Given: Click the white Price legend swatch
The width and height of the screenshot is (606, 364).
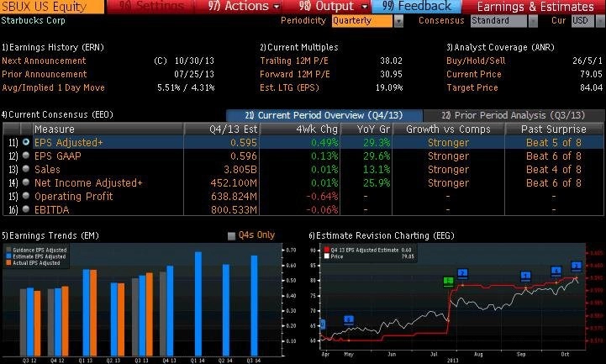Looking at the screenshot, I should [x=327, y=256].
